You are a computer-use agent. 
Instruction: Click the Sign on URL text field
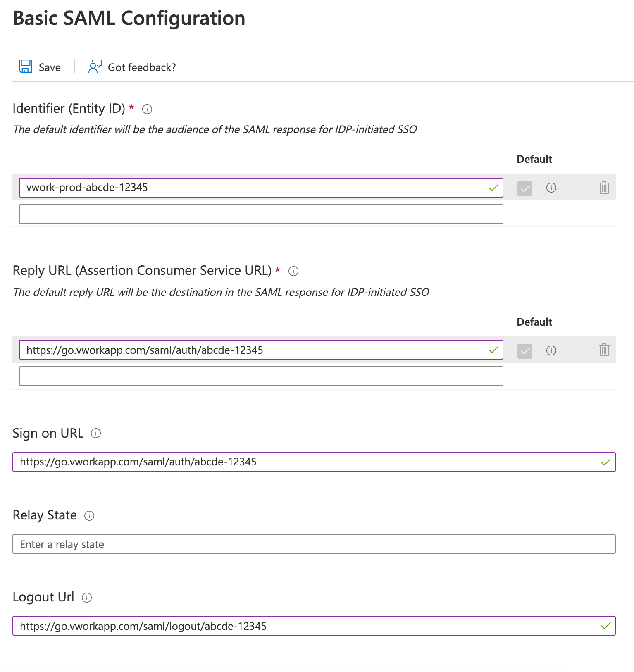(x=306, y=462)
